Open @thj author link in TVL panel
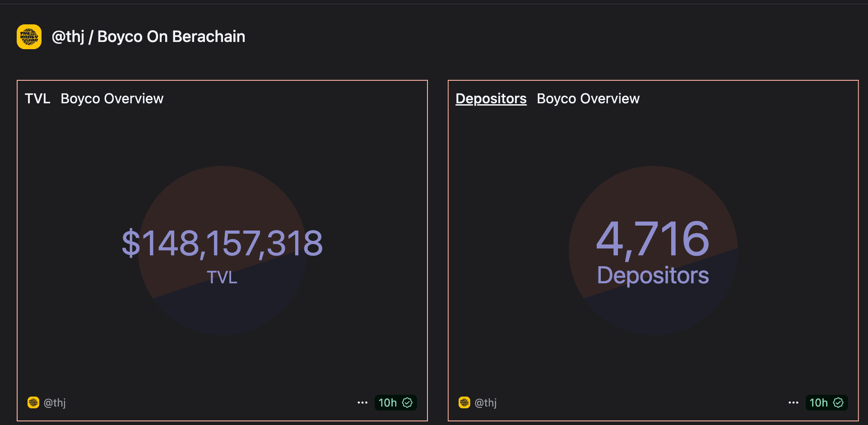The image size is (868, 425). (x=55, y=402)
